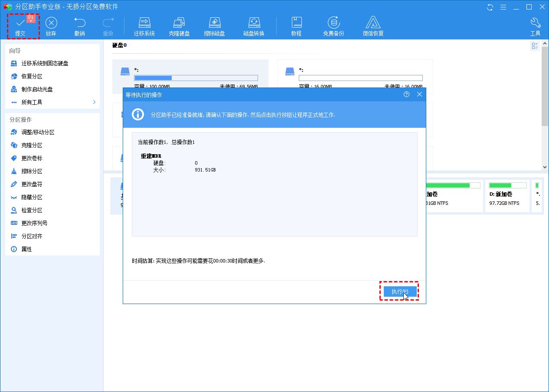This screenshot has width=549, height=392.
Task: Toggle the disk view layout icon above scrollbar
Action: pos(534,46)
